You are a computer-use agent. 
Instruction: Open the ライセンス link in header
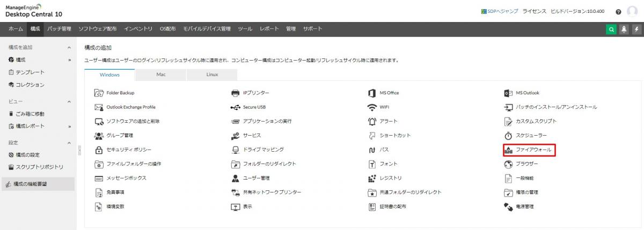[x=534, y=11]
